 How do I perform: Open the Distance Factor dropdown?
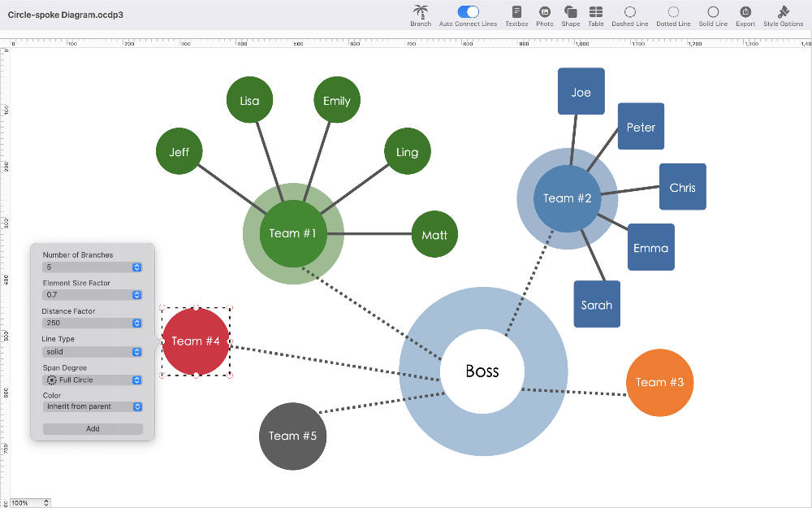click(93, 323)
